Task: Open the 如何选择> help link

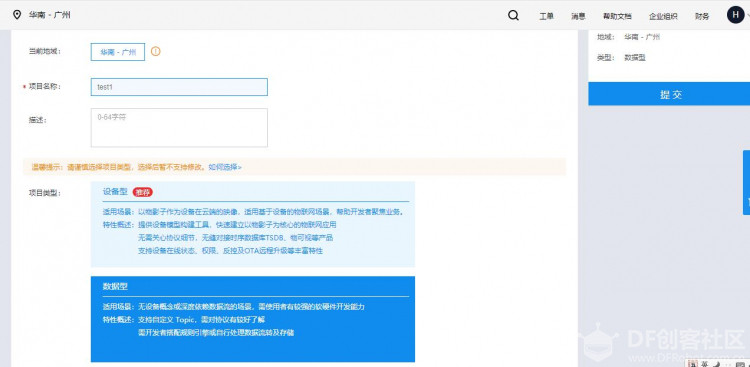Action: 225,167
